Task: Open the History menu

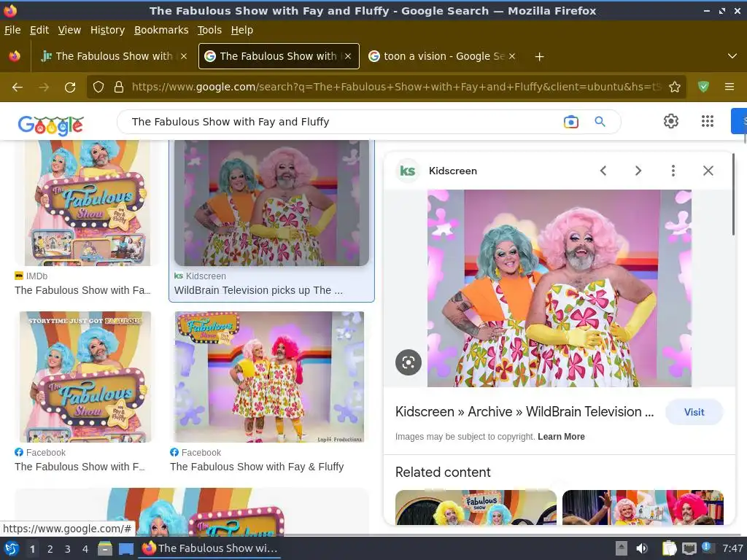Action: coord(107,30)
